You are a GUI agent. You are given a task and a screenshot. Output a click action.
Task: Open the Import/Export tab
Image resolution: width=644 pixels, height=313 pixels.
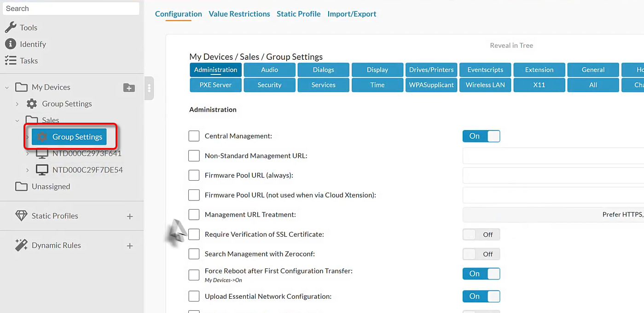pos(352,14)
